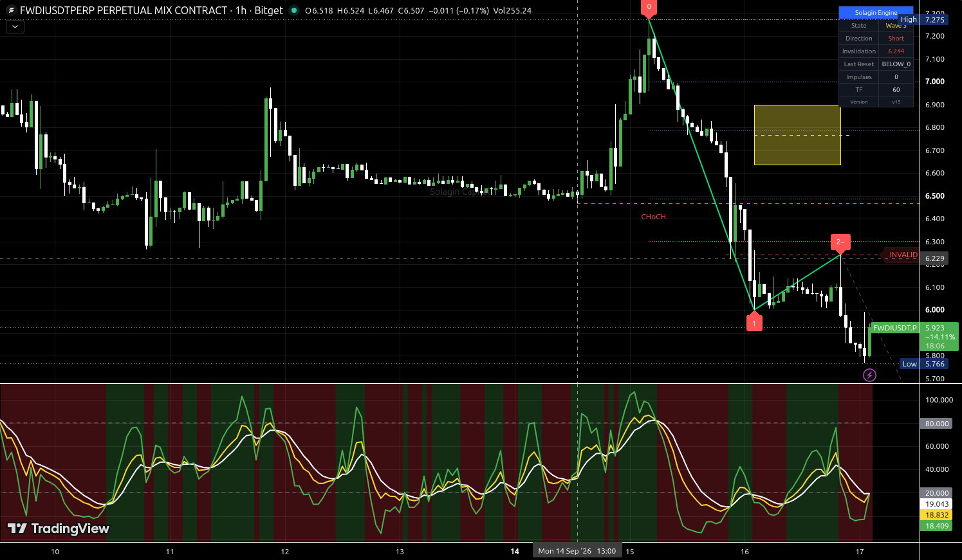962x560 pixels.
Task: Click the 18.409 green indicator value
Action: tap(937, 526)
